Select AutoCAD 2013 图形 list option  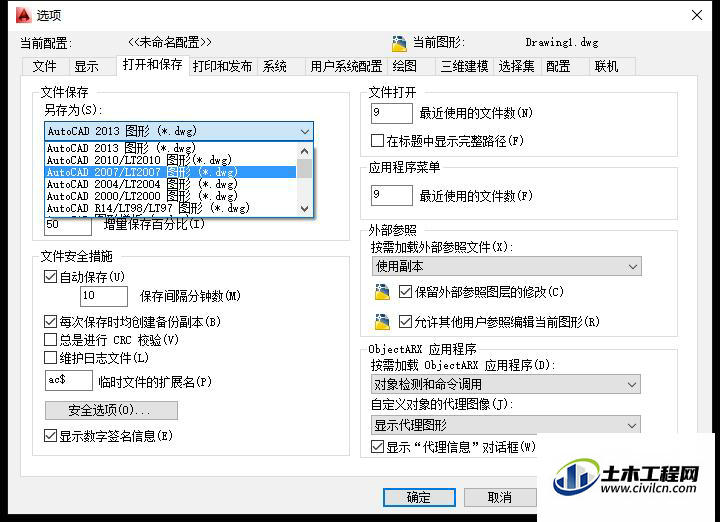[x=171, y=148]
